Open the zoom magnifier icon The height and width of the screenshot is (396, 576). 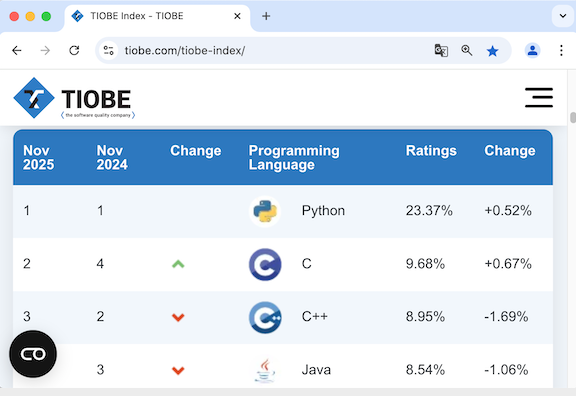(467, 50)
